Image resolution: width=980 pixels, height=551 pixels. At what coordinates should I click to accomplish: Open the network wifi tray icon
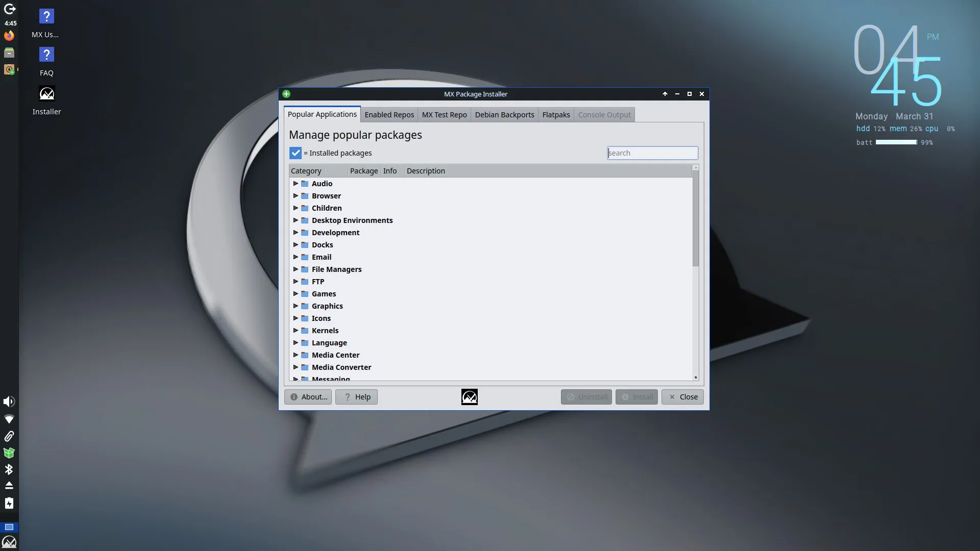[9, 419]
